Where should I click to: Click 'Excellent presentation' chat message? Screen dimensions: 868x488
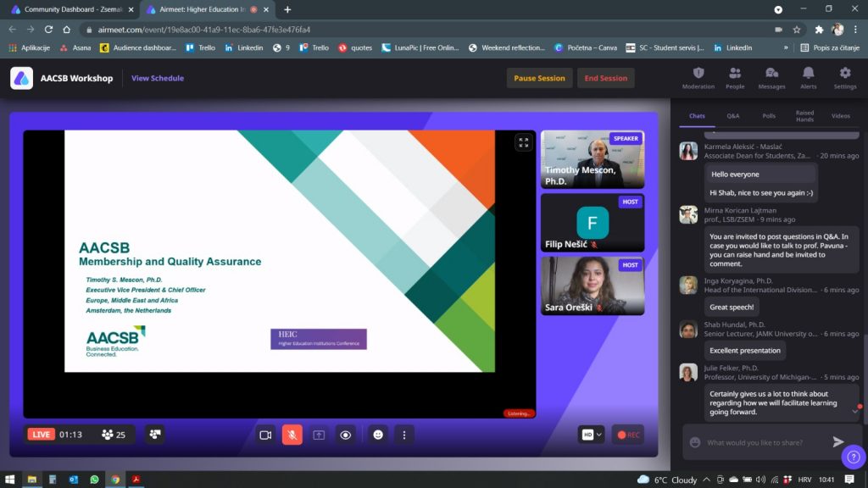[x=744, y=350]
